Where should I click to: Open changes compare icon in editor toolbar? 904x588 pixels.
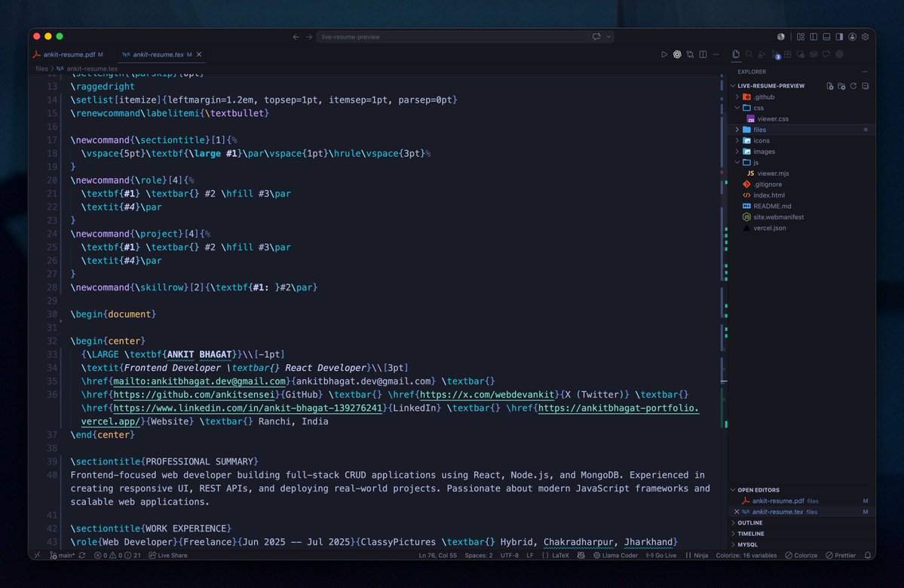(690, 54)
